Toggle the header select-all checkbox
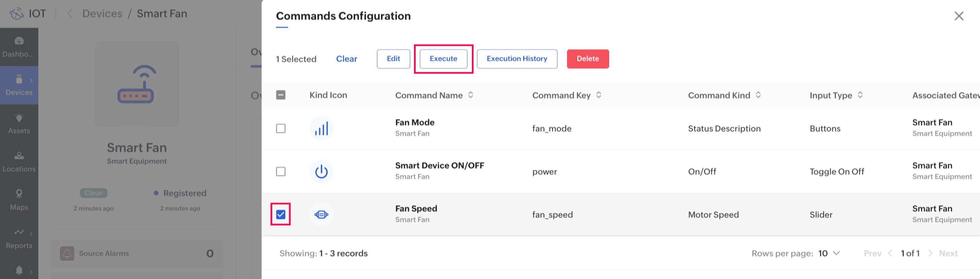This screenshot has height=279, width=980. point(281,95)
